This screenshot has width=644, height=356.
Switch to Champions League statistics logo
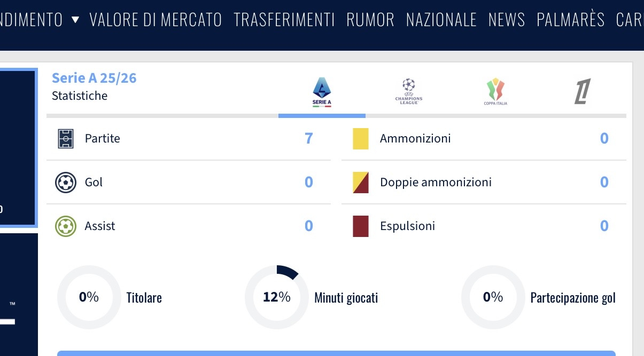coord(409,91)
